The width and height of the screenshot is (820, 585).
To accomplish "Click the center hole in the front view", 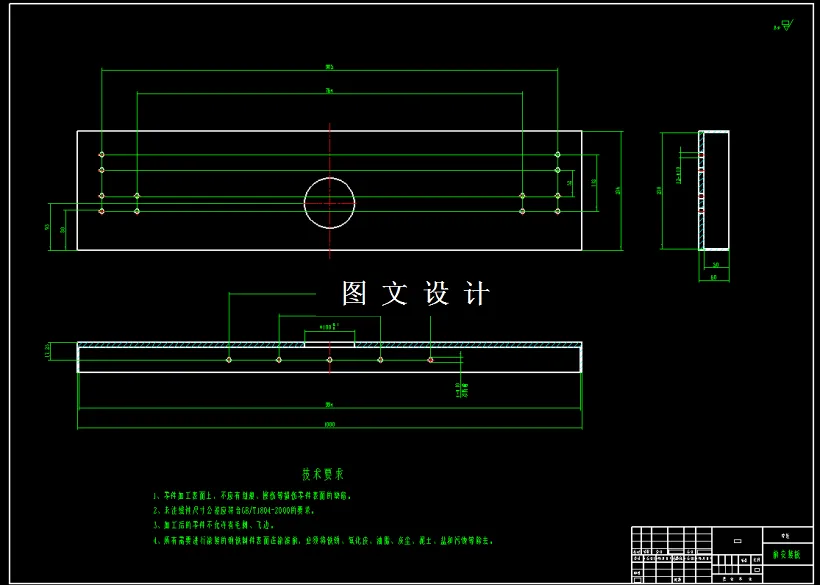I will coord(329,360).
